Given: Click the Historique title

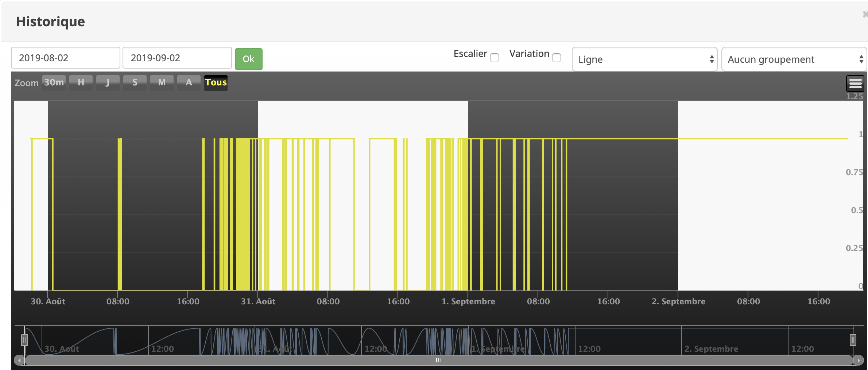Looking at the screenshot, I should [x=51, y=22].
